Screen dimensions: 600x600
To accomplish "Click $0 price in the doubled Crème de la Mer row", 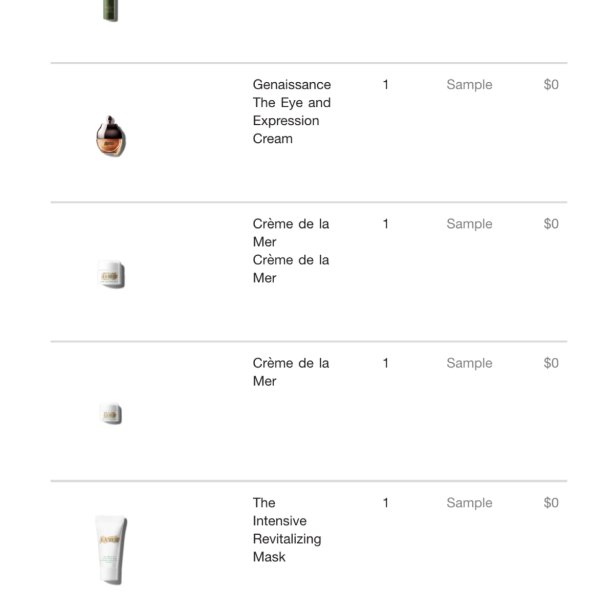I will [x=551, y=224].
